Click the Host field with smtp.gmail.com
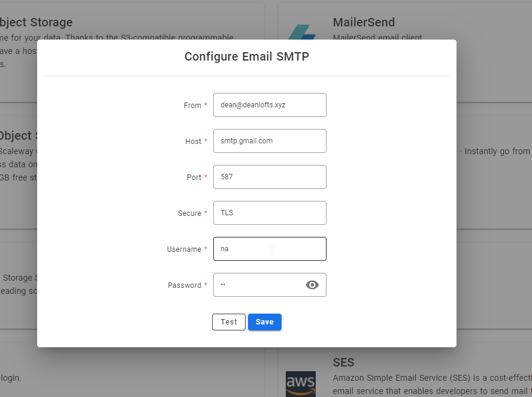The height and width of the screenshot is (397, 532). [x=270, y=141]
